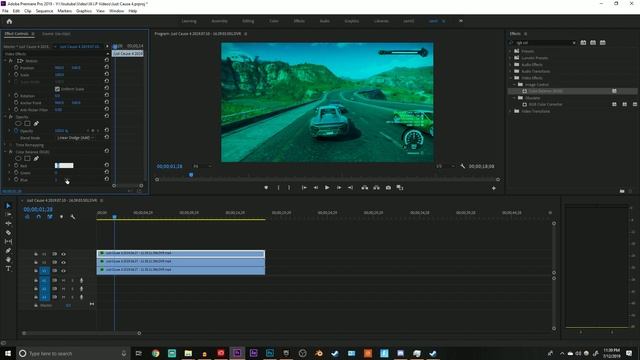Image resolution: width=640 pixels, height=360 pixels.
Task: Open the Markers menu
Action: coord(64,11)
